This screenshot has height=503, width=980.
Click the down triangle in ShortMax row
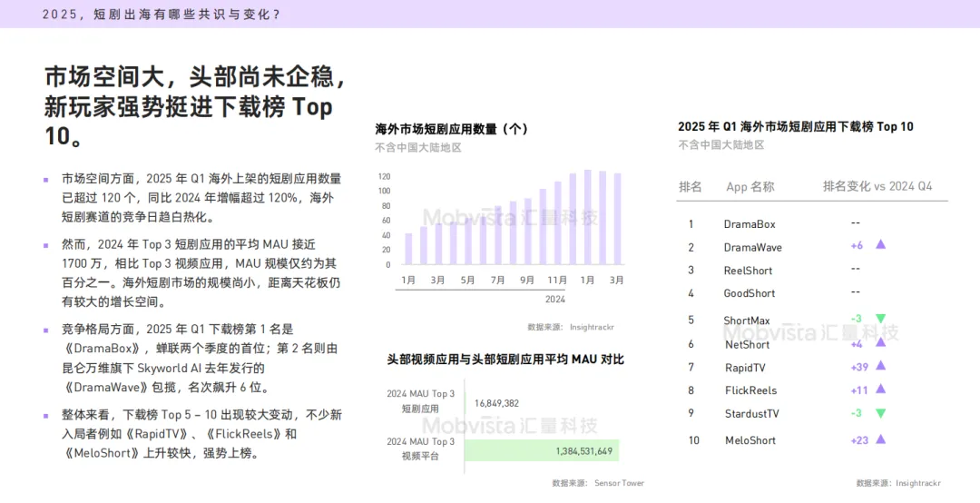(880, 319)
